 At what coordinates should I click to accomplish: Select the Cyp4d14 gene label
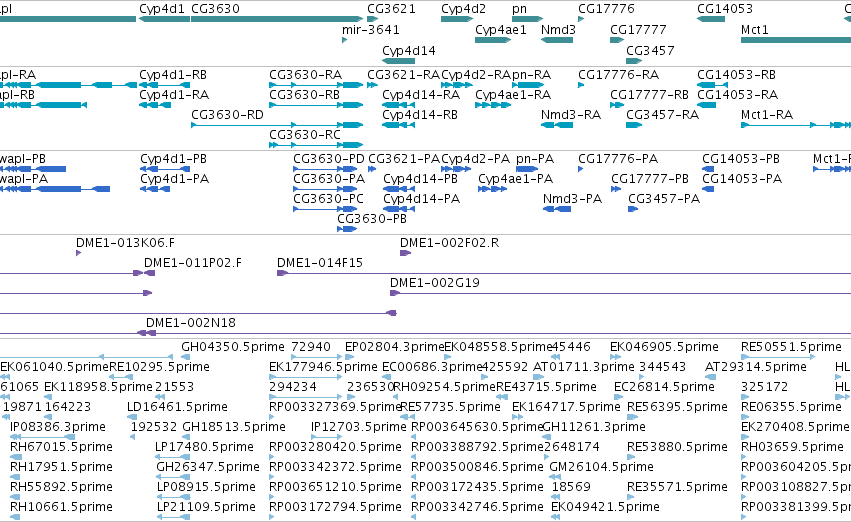pyautogui.click(x=409, y=50)
